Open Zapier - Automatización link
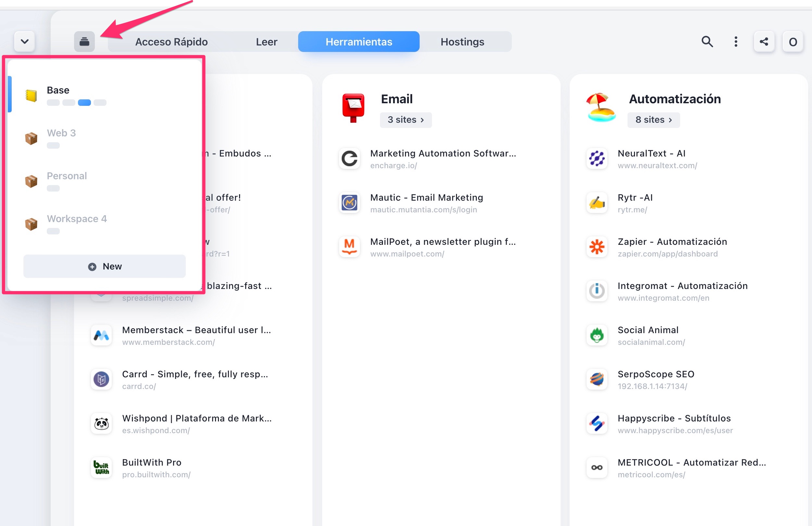 672,242
